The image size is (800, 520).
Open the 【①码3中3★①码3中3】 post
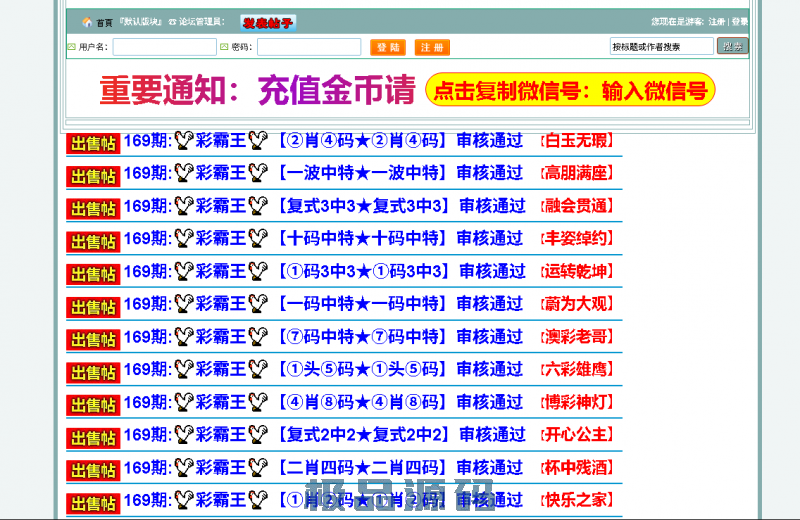click(364, 271)
